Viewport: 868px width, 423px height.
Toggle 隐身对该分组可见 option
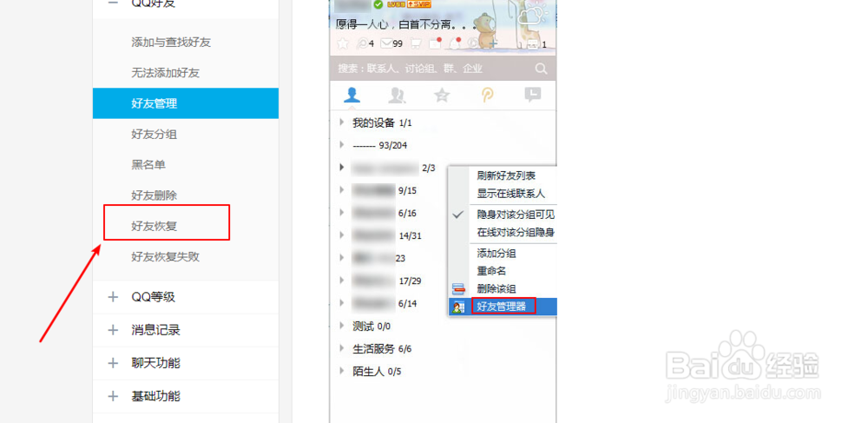click(503, 215)
